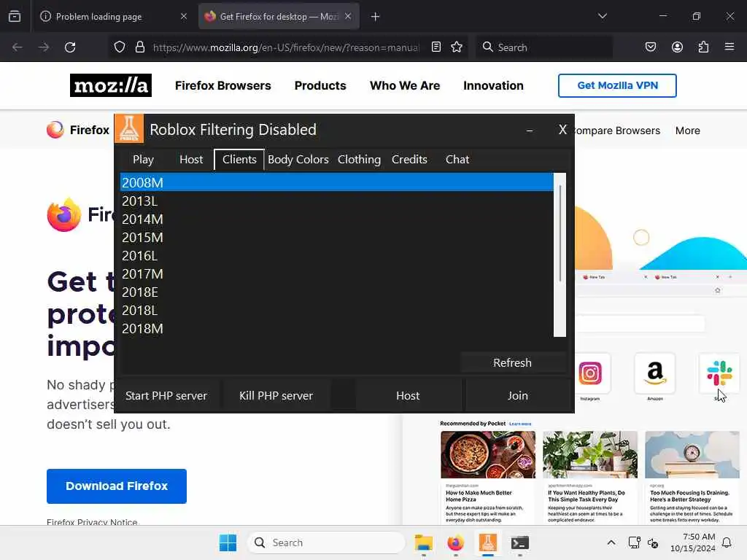This screenshot has height=560, width=747.
Task: Open tracking protection shield icon
Action: pos(120,47)
